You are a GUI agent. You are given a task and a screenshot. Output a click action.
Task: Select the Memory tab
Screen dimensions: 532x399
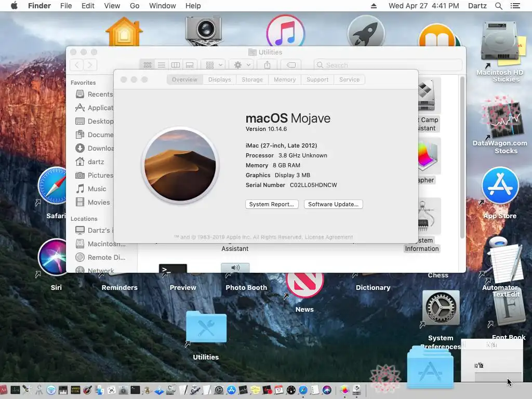(x=285, y=79)
